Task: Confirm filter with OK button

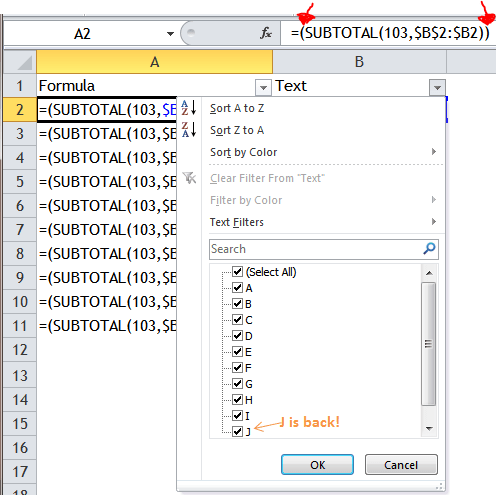Action: click(x=317, y=464)
